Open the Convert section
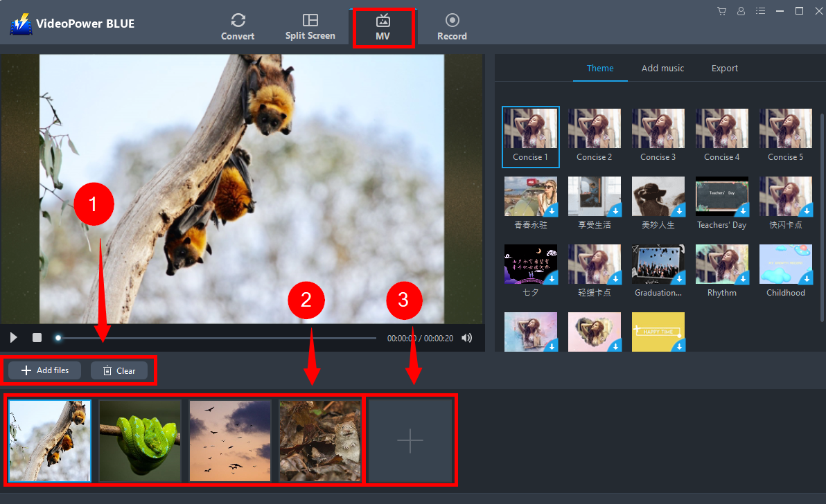 point(238,27)
